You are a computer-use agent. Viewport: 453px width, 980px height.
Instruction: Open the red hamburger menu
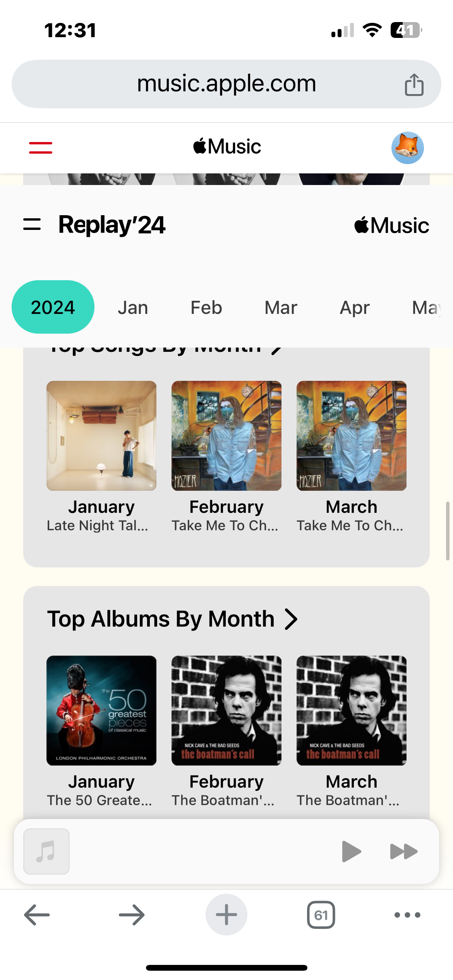tap(41, 147)
